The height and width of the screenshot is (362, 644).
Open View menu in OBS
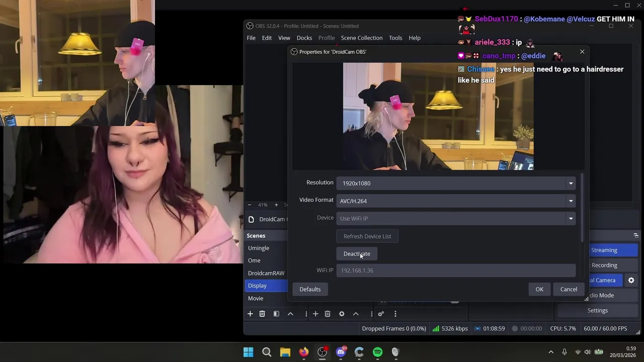[284, 38]
